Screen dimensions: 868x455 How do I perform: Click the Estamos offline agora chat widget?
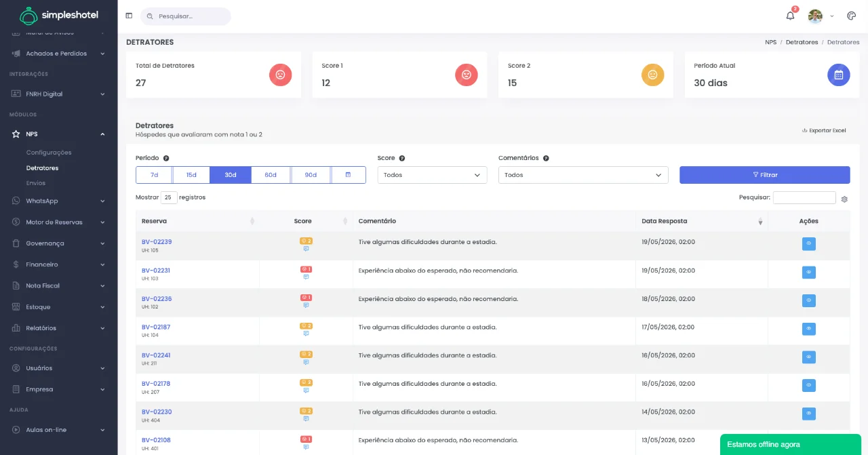point(791,445)
